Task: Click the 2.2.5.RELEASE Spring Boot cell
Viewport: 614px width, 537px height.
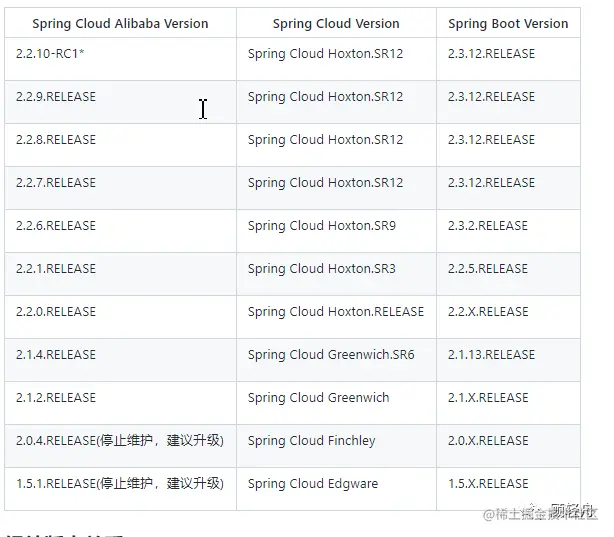Action: (x=508, y=274)
